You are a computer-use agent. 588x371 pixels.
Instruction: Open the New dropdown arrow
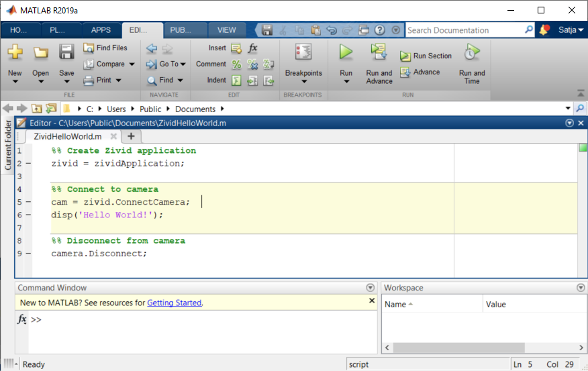(x=15, y=81)
